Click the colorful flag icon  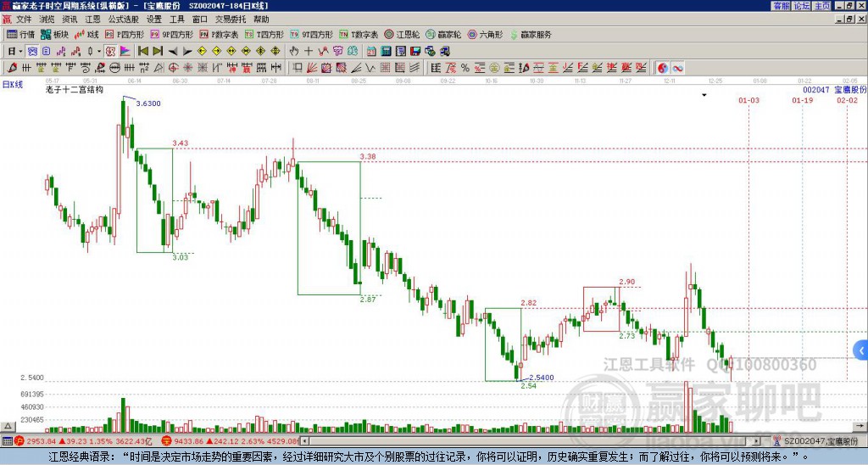tap(125, 51)
